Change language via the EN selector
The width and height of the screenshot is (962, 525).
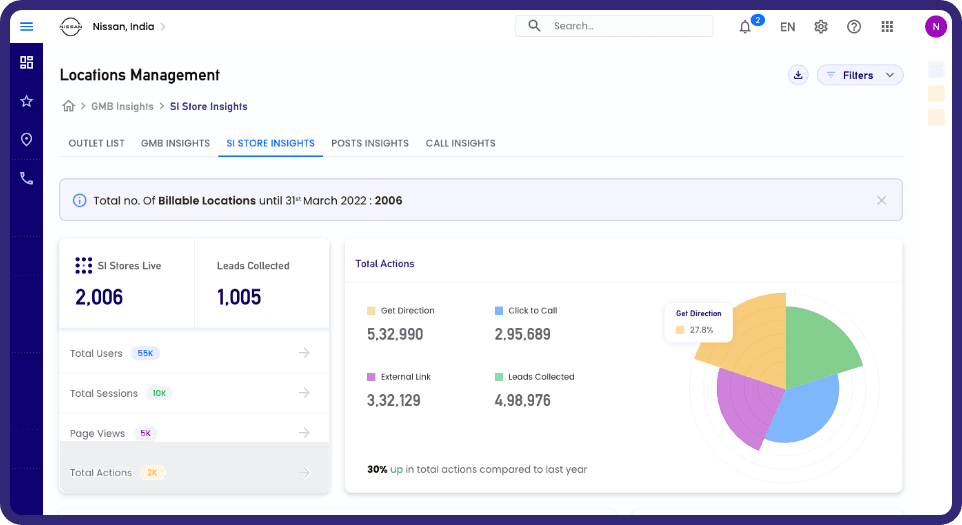tap(788, 27)
